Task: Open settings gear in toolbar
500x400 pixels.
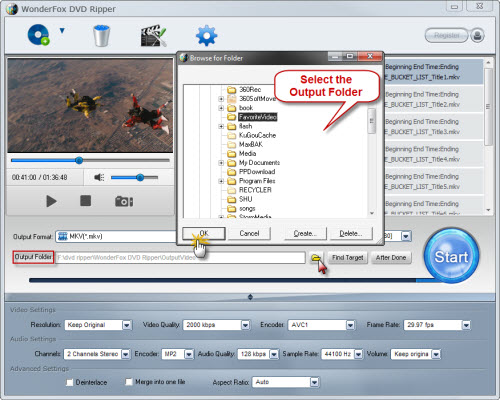Action: (x=206, y=35)
